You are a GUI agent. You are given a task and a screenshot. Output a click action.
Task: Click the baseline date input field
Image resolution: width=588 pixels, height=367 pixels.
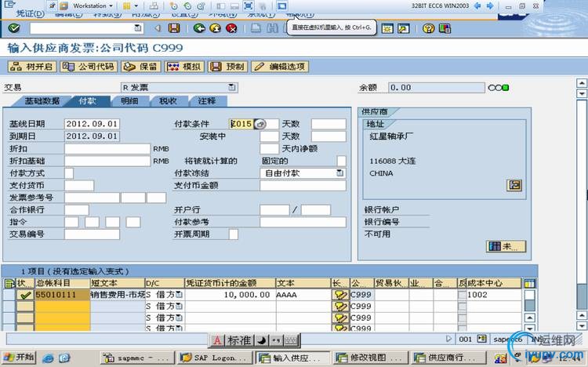click(x=92, y=124)
